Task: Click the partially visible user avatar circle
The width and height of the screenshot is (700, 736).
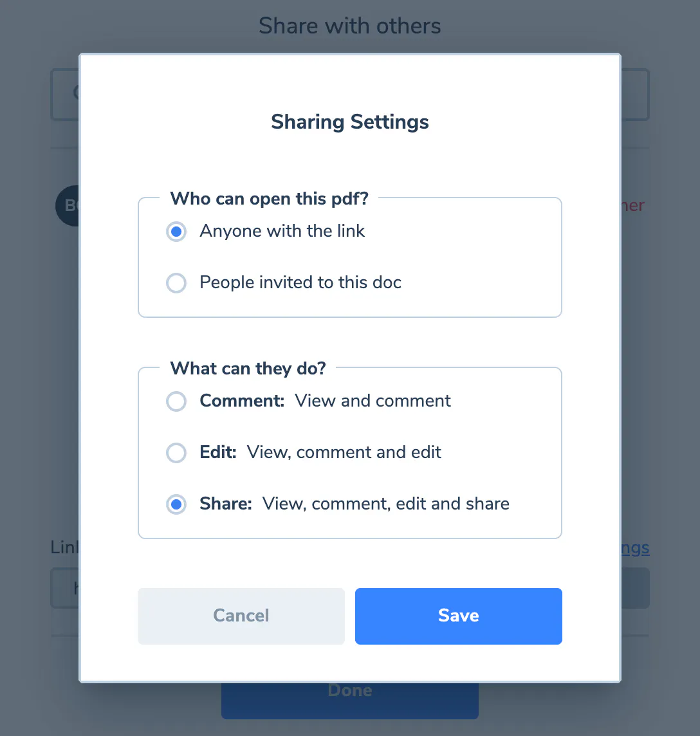Action: pyautogui.click(x=67, y=206)
